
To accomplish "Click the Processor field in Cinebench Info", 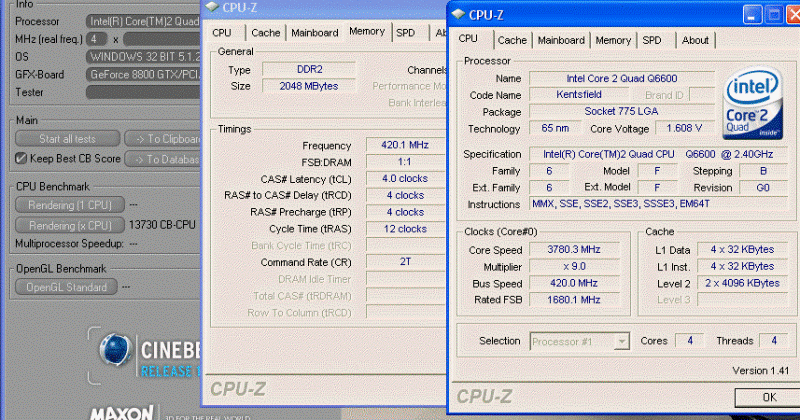I will [x=143, y=21].
